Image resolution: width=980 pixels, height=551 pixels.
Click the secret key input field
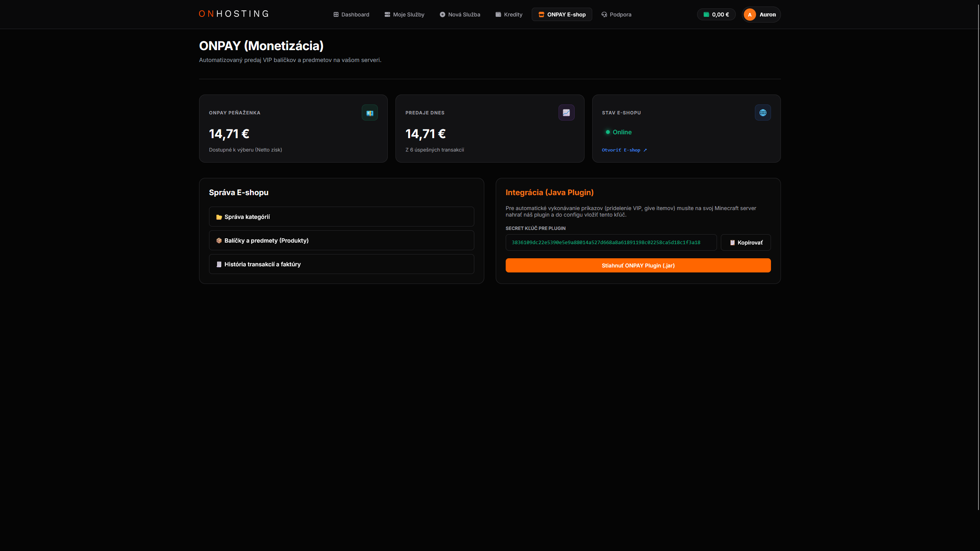click(611, 243)
